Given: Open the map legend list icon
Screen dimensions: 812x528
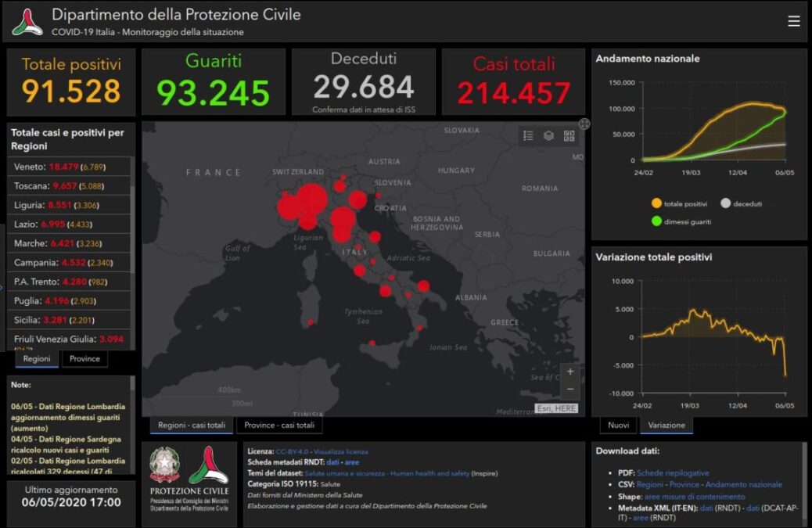Looking at the screenshot, I should (528, 135).
